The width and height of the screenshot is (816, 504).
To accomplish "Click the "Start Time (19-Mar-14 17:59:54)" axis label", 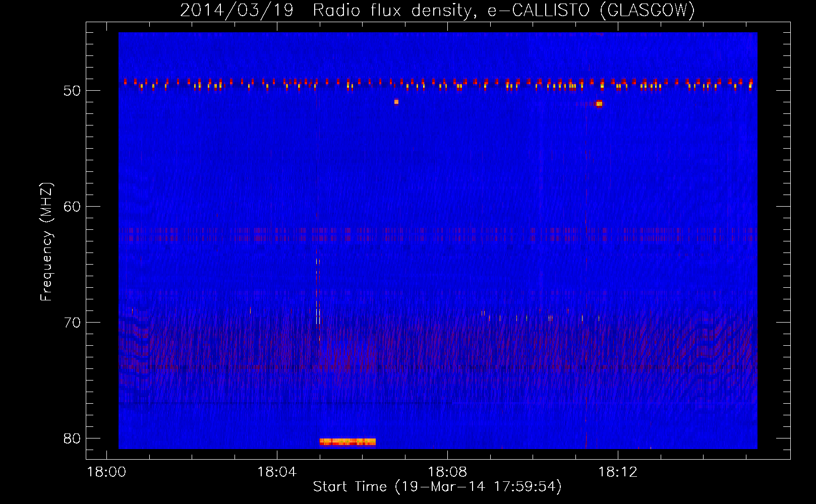I will coord(437,487).
